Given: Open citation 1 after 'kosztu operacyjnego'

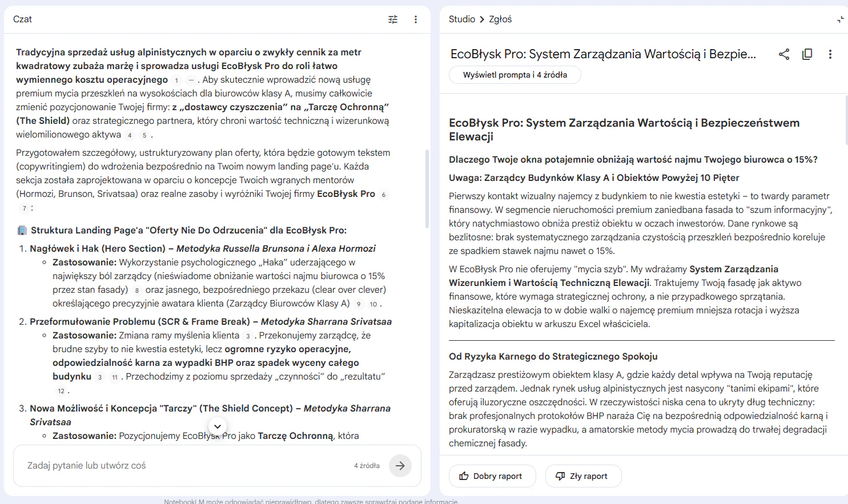Looking at the screenshot, I should 176,80.
